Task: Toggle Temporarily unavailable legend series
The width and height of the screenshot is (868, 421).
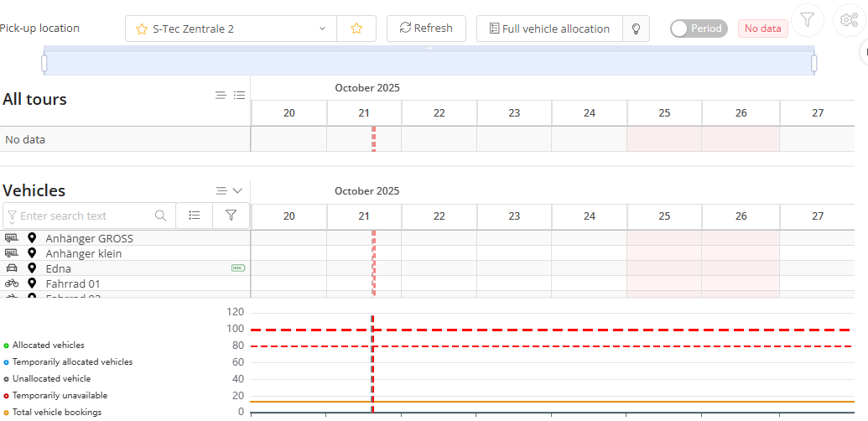Action: tap(60, 395)
